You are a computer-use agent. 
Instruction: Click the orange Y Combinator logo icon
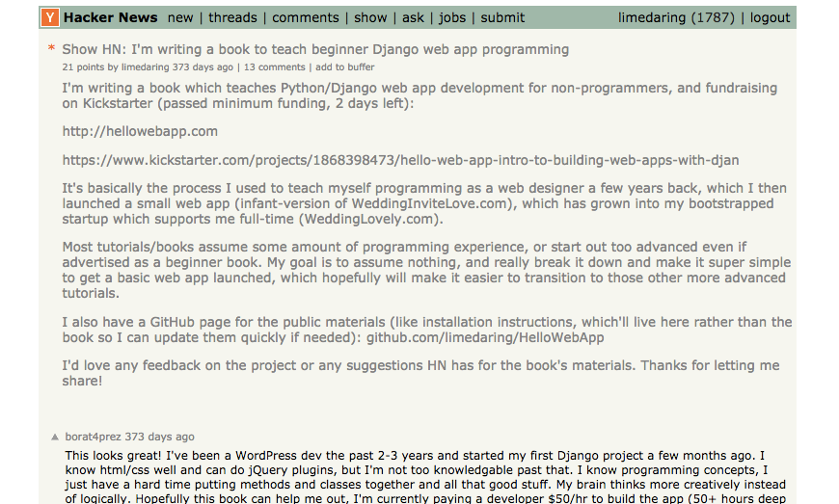point(50,17)
